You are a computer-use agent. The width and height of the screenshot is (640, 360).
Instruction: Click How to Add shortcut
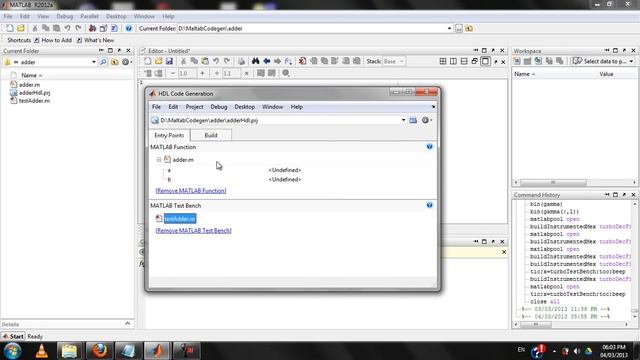coord(53,40)
